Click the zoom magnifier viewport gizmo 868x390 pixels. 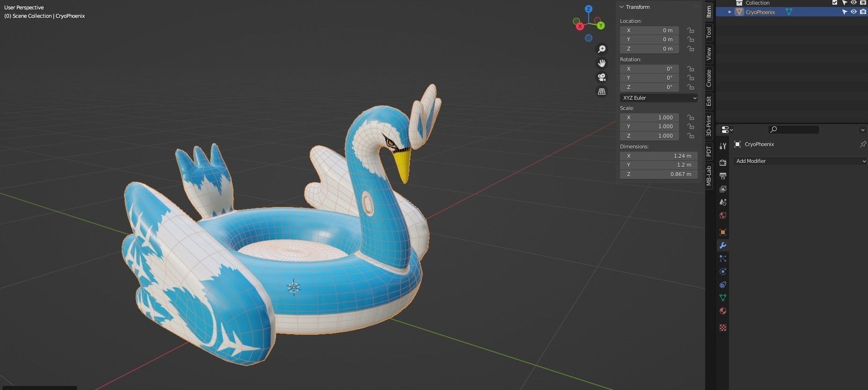[x=602, y=49]
